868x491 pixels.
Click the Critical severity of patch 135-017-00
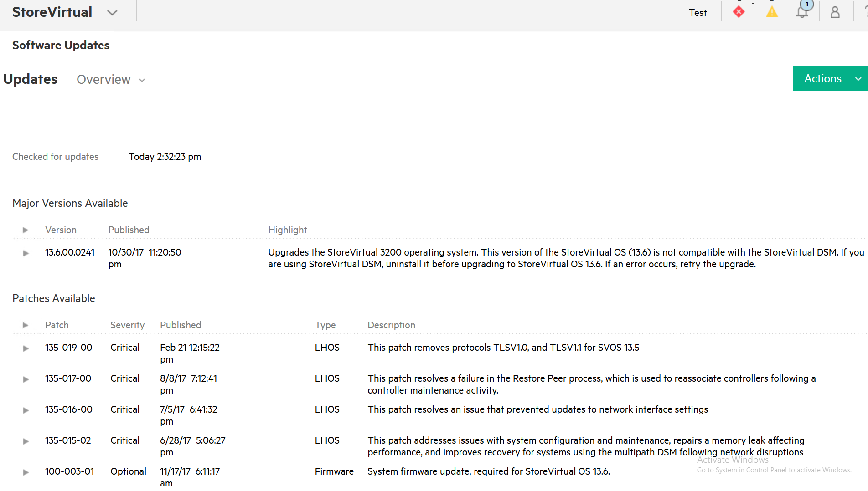point(124,378)
